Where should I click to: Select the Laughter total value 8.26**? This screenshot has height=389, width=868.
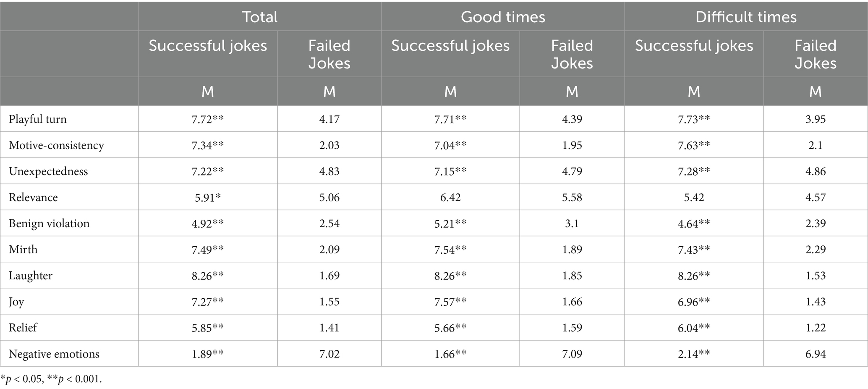pos(208,276)
